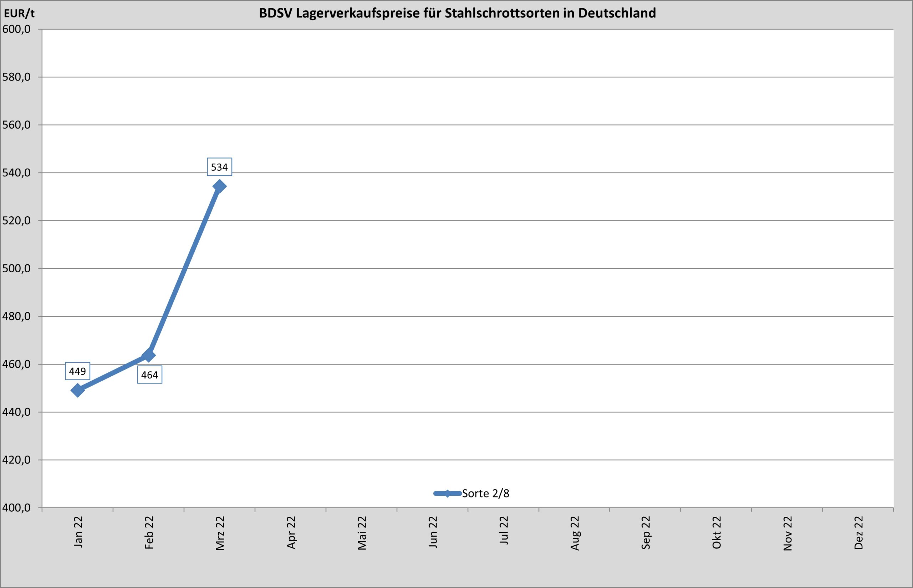Click the Sorte 2/8 legend entry

click(x=485, y=493)
